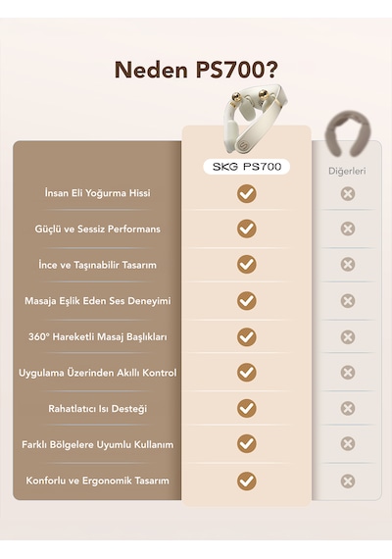The image size is (392, 559).
Task: Select the checkmark for İnce ve Taşınabilir Tasarım
Action: [247, 264]
